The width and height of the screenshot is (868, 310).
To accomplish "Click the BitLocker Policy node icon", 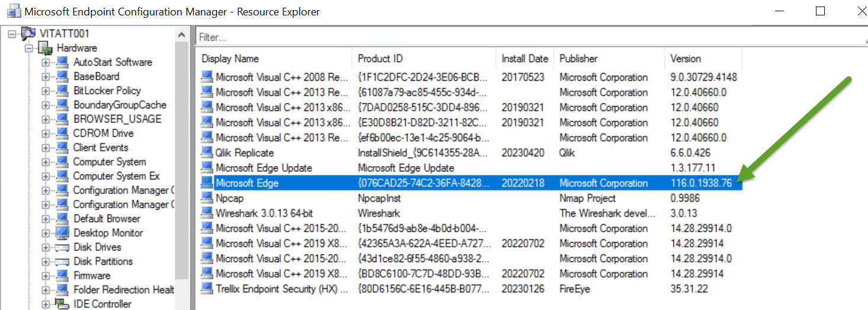I will (63, 91).
